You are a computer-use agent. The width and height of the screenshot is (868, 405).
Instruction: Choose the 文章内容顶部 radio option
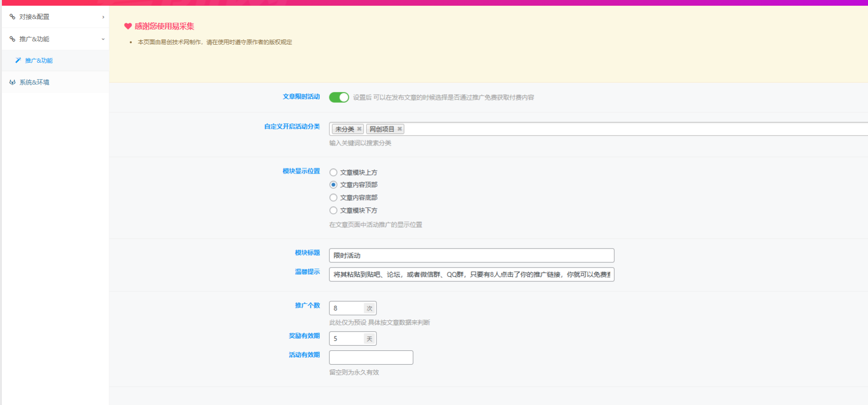click(334, 185)
